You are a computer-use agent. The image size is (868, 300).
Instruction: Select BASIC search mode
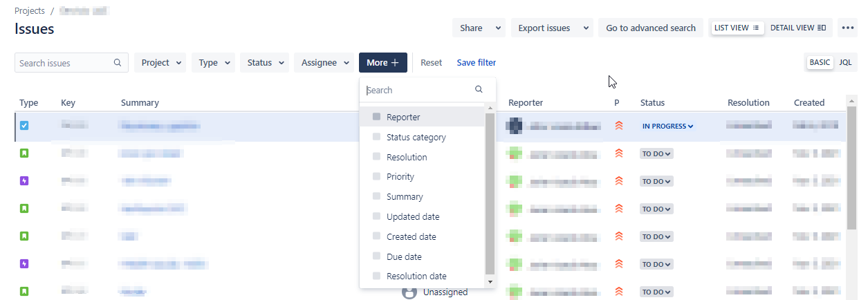820,62
